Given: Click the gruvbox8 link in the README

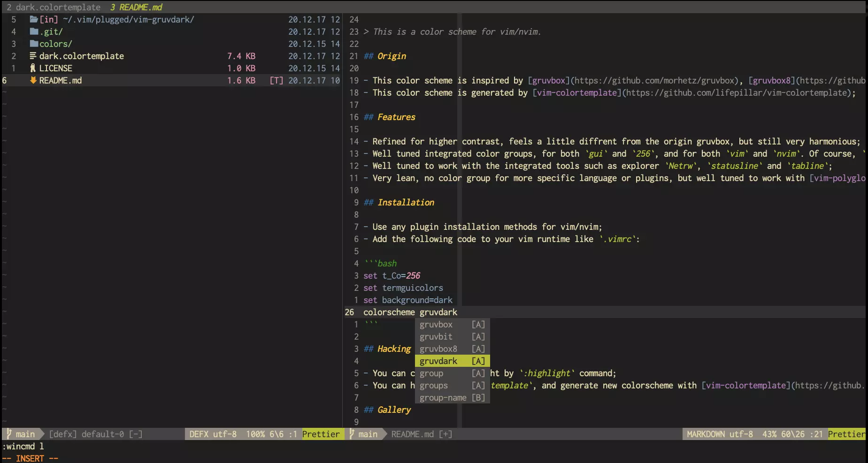Looking at the screenshot, I should pyautogui.click(x=772, y=81).
